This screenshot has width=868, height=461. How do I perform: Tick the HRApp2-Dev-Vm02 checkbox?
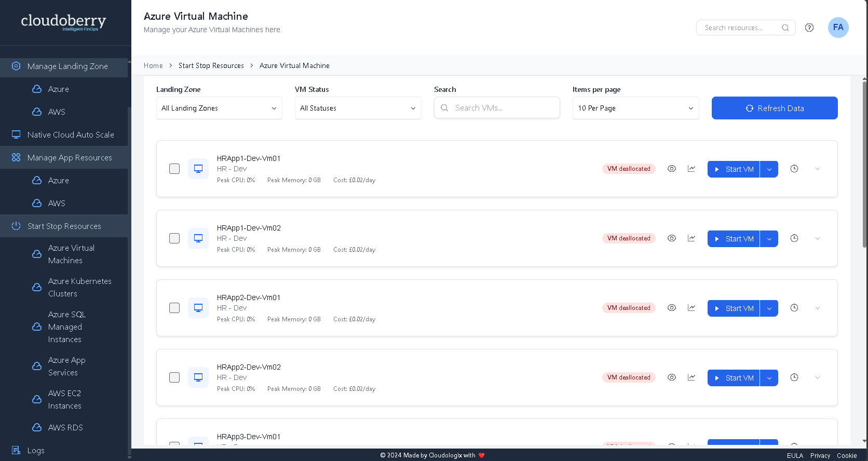tap(174, 377)
